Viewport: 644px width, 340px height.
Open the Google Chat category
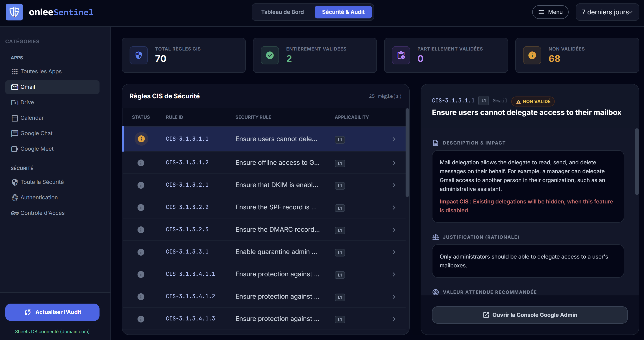(x=52, y=133)
